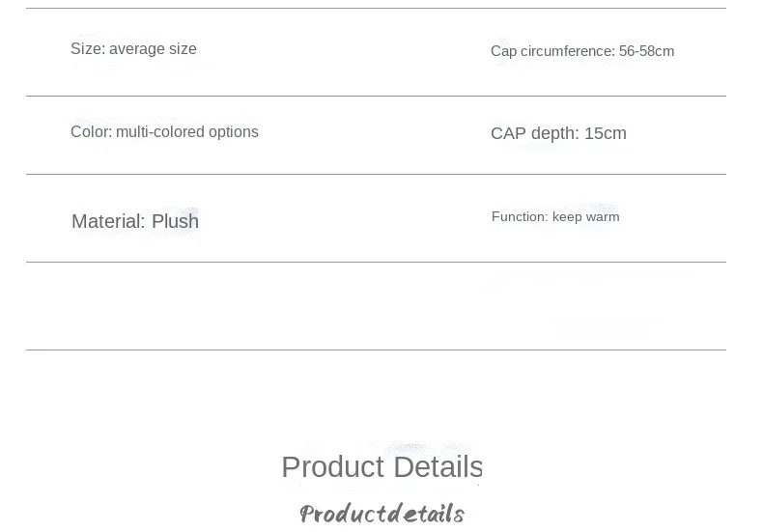Click the words 'keep warm'

coord(586,217)
